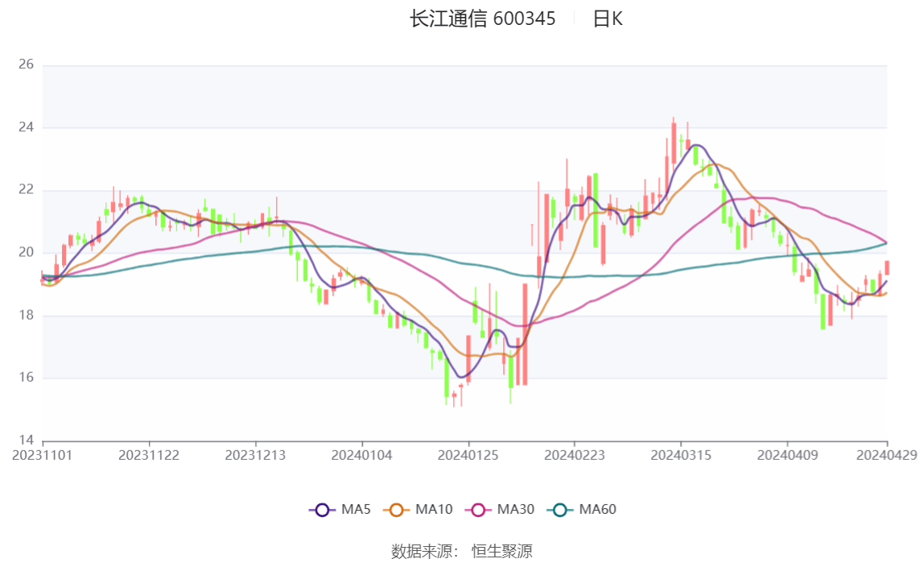The image size is (924, 563).
Task: Select the 20231101 date axis label
Action: pos(43,455)
